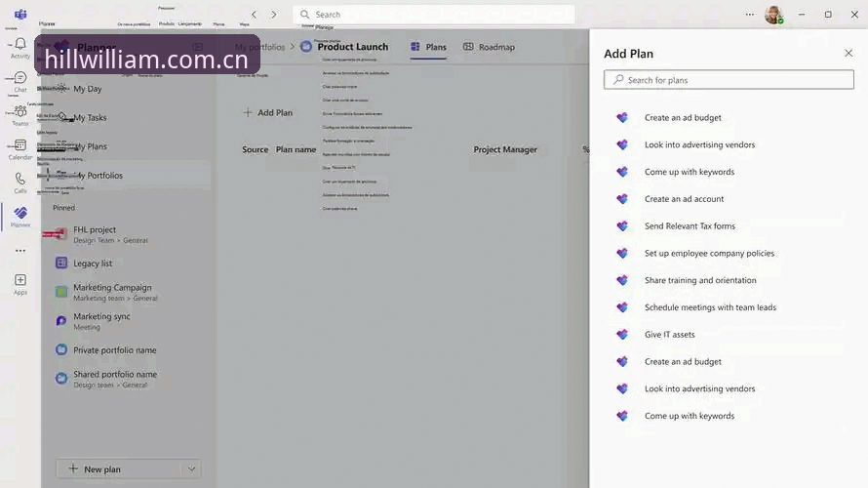
Task: Switch to the Plans tab
Action: tap(428, 47)
